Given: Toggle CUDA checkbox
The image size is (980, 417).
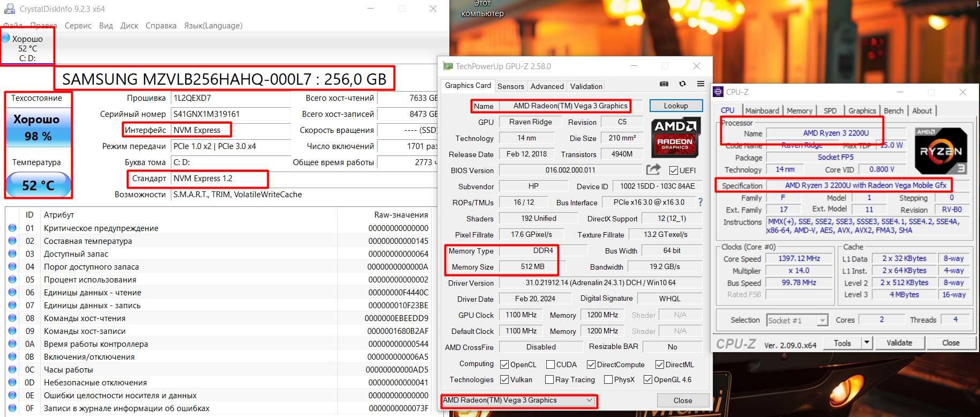Looking at the screenshot, I should click(x=551, y=364).
